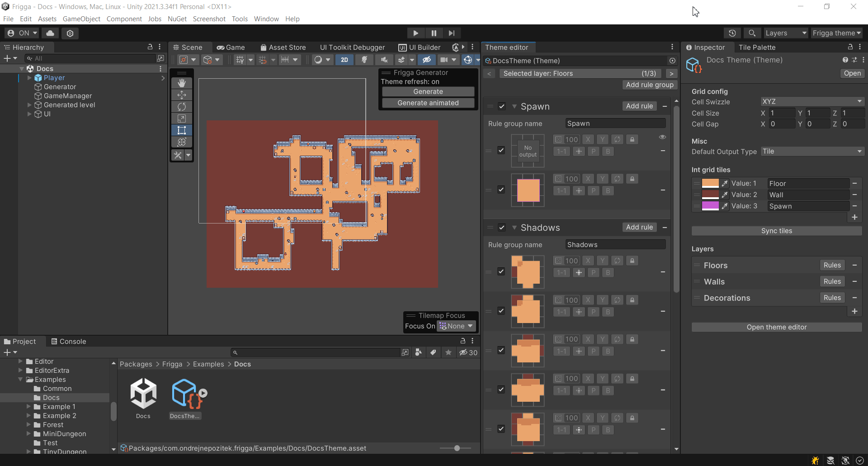Viewport: 868px width, 466px height.
Task: Click Generate animated button
Action: point(428,103)
